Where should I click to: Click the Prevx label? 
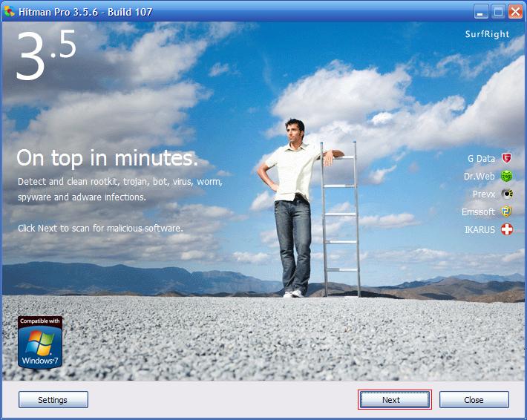coord(484,194)
